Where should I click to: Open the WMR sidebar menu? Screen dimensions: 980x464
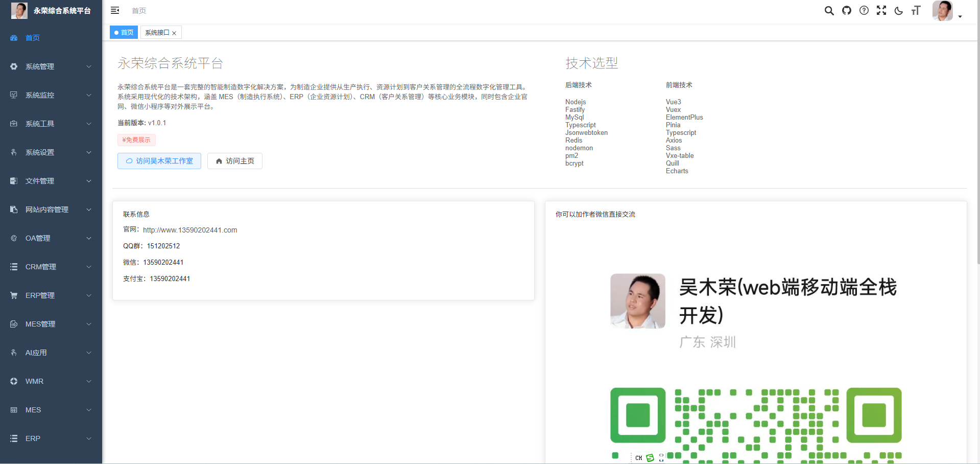tap(51, 381)
